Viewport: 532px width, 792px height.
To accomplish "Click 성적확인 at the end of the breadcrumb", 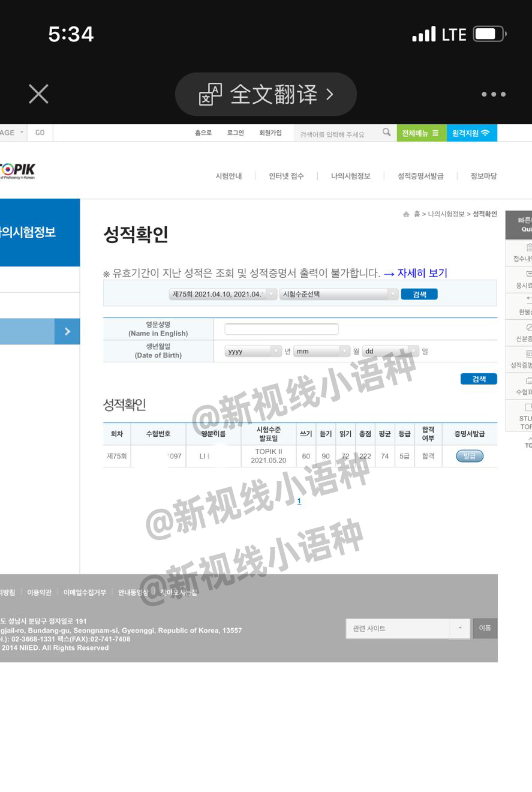I will 485,214.
